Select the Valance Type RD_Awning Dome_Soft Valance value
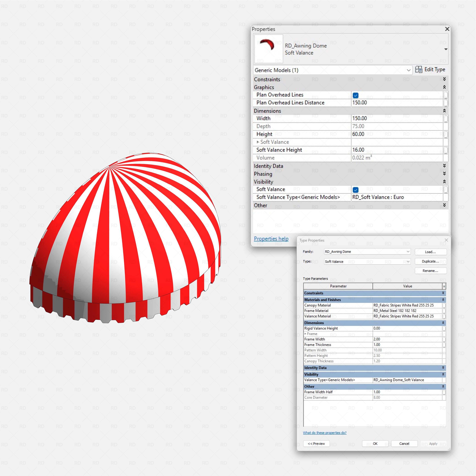 [407, 380]
